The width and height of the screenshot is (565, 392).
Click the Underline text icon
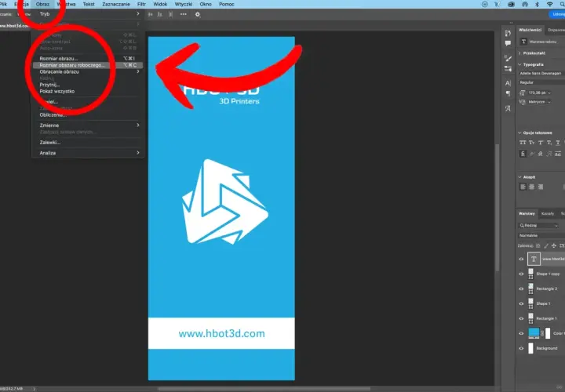558,143
